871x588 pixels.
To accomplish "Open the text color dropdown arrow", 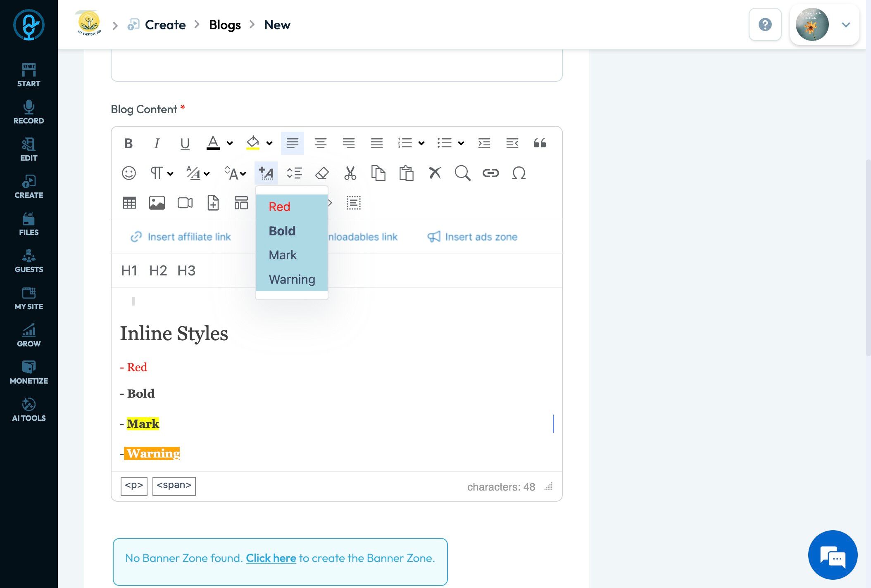I will (230, 143).
